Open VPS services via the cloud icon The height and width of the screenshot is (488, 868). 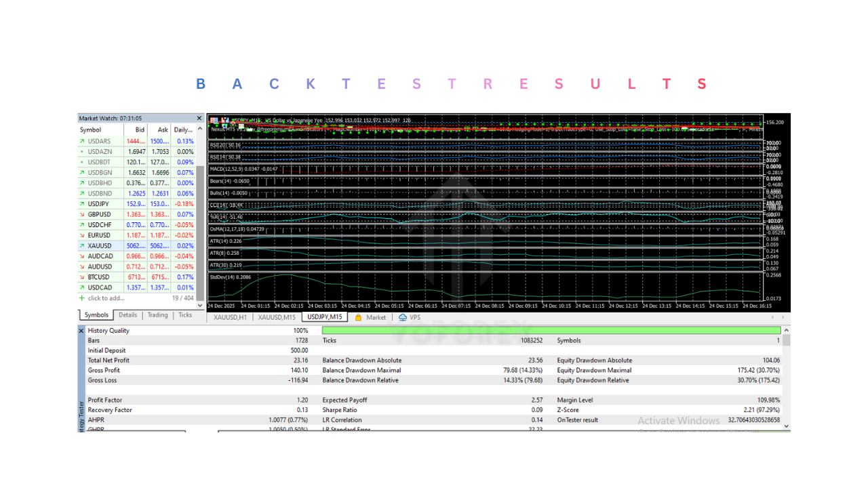(403, 317)
